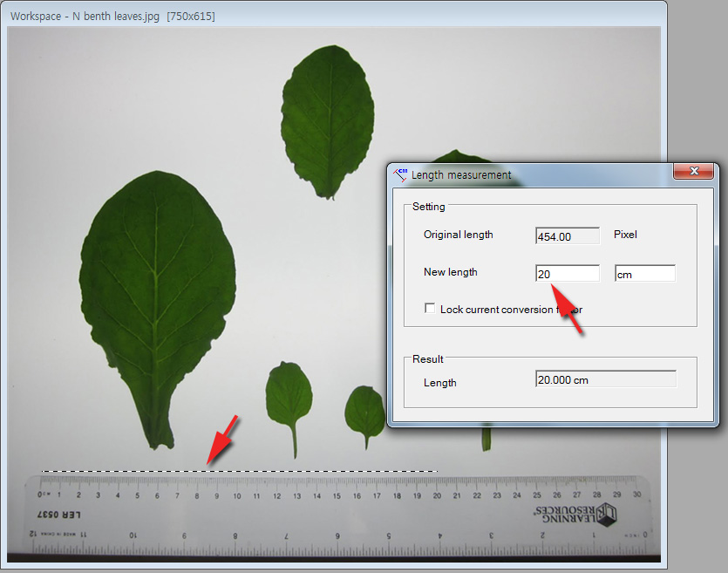Select the Original length 454.00 field
The width and height of the screenshot is (728, 573).
[x=568, y=236]
